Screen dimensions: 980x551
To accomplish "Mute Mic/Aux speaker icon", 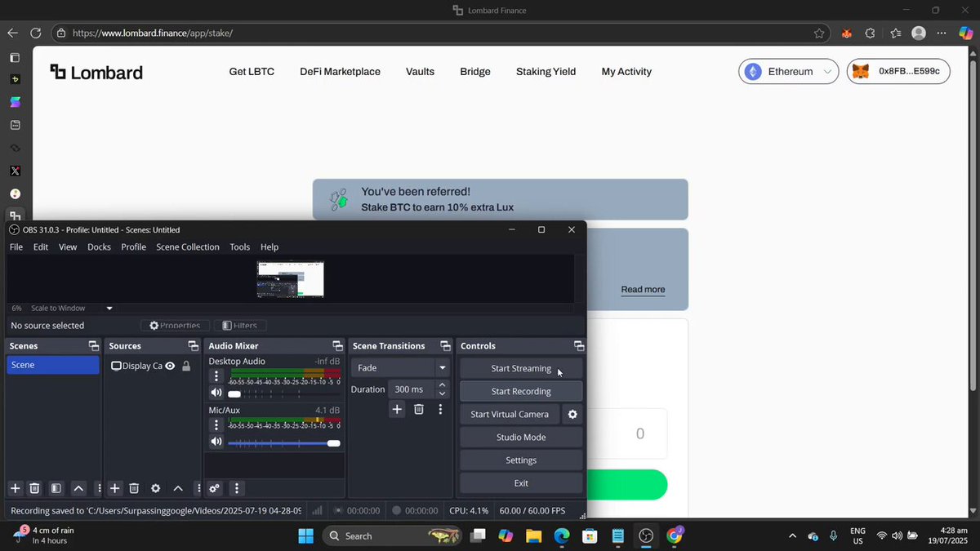I will (x=216, y=442).
